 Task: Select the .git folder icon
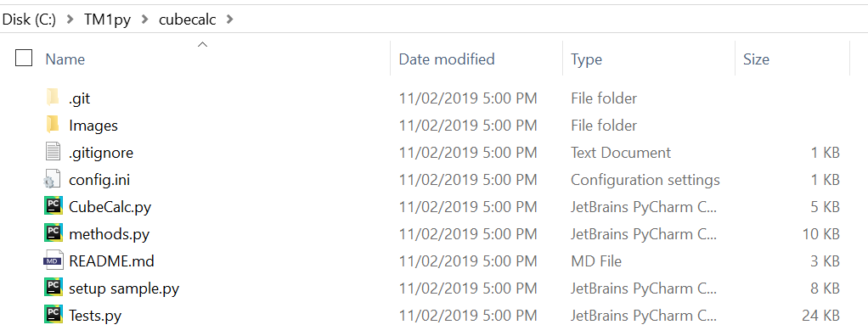pyautogui.click(x=53, y=98)
